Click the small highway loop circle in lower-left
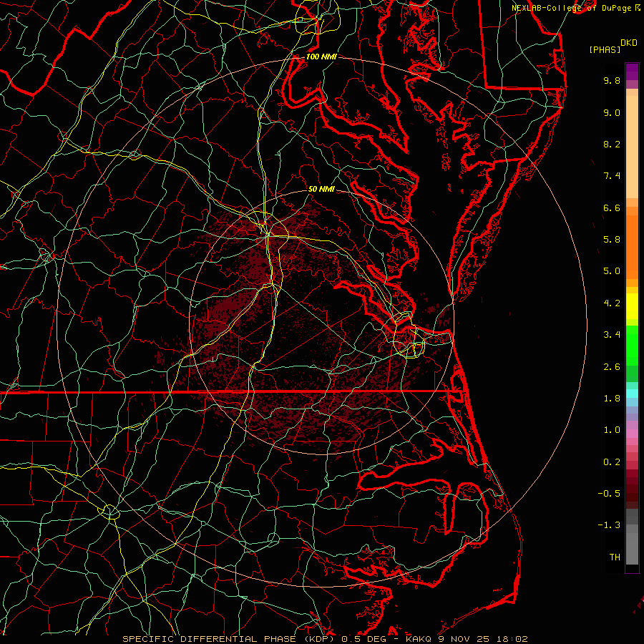This screenshot has height=644, width=644. click(x=110, y=511)
